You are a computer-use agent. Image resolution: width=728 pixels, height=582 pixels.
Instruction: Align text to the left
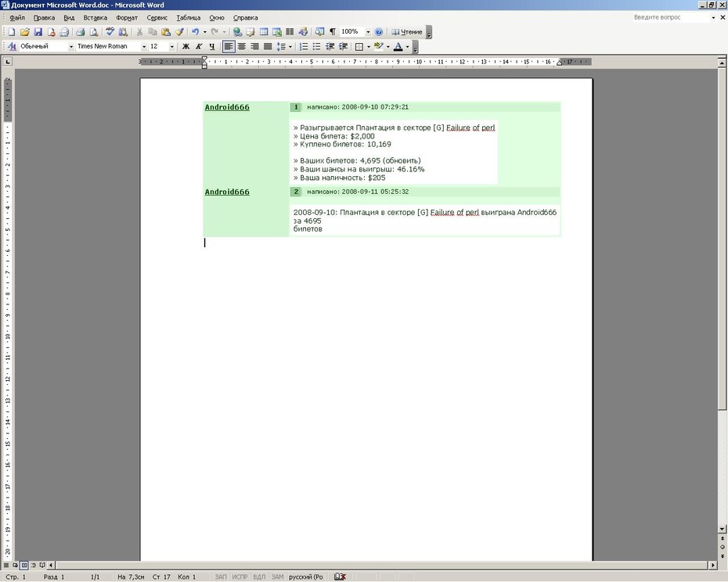[229, 46]
